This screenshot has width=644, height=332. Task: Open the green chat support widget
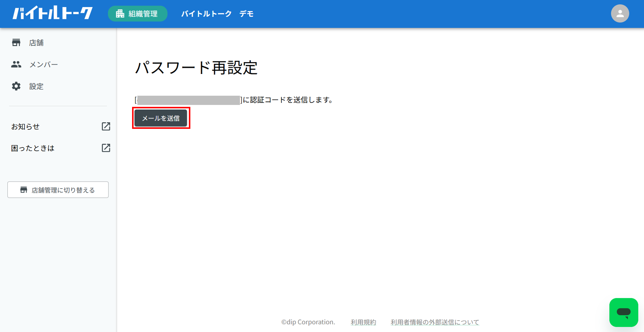pos(623,312)
